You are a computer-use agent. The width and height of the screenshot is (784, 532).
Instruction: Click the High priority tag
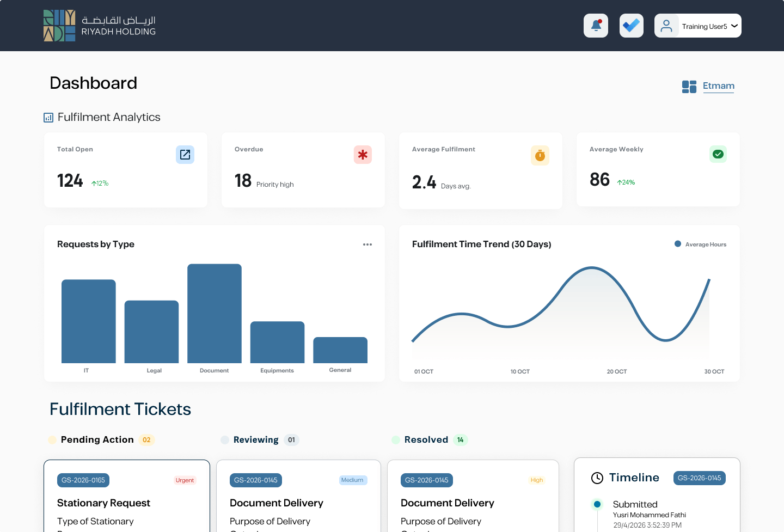[x=537, y=480]
